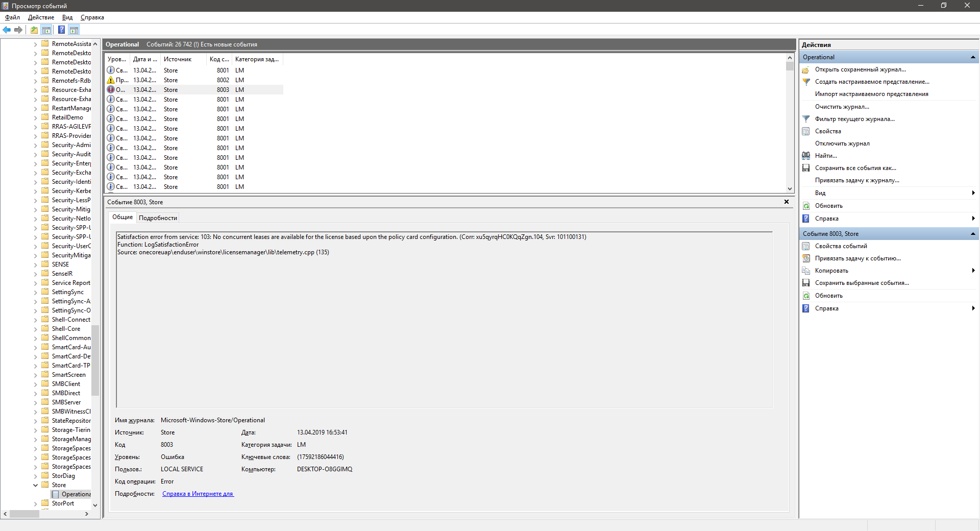Select the warning icon of event 8002

click(x=111, y=80)
